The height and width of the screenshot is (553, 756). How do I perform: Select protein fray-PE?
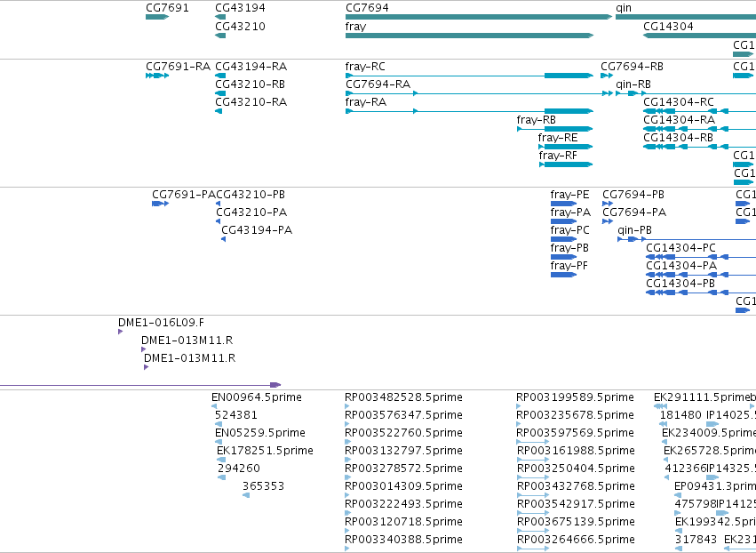tap(570, 195)
